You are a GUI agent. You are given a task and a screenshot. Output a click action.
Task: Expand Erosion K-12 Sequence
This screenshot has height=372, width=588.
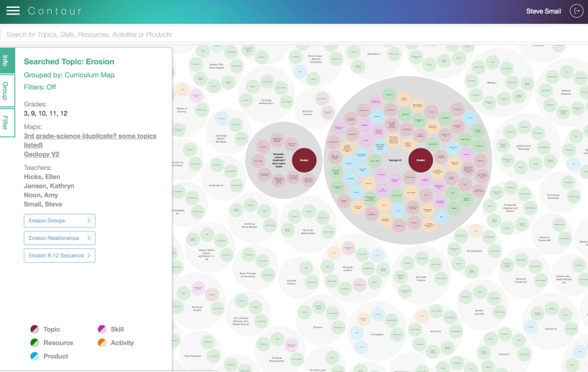pyautogui.click(x=60, y=255)
